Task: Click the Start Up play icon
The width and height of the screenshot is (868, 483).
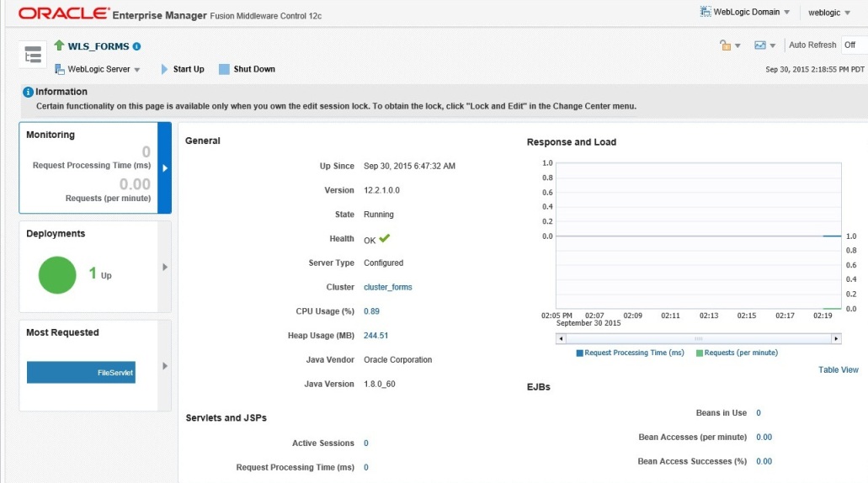Action: point(164,69)
